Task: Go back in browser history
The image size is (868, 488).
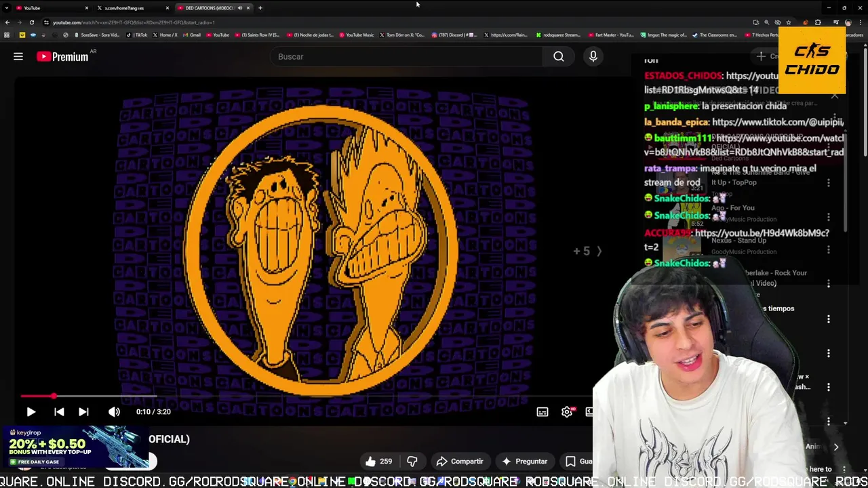Action: tap(7, 22)
